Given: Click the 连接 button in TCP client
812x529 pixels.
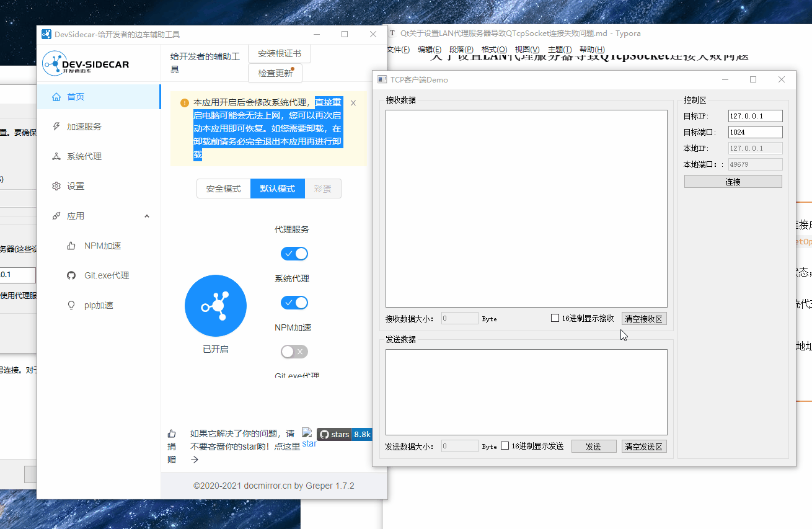Looking at the screenshot, I should 733,181.
